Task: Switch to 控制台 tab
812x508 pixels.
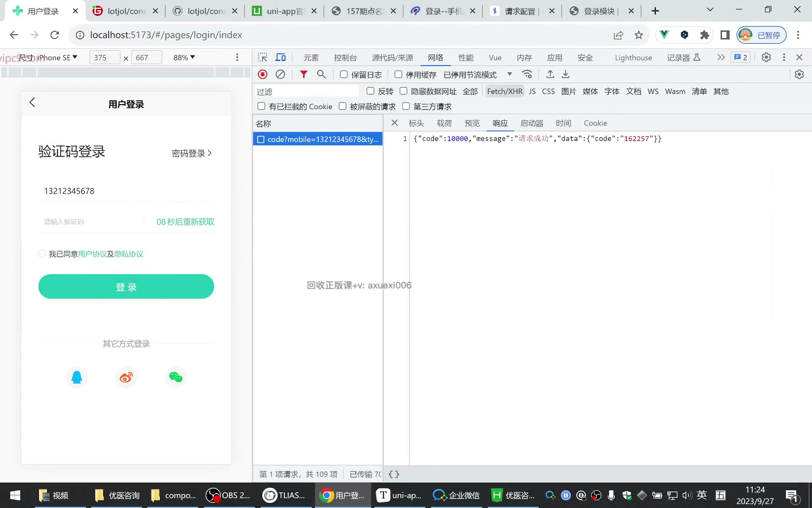Action: pyautogui.click(x=345, y=58)
